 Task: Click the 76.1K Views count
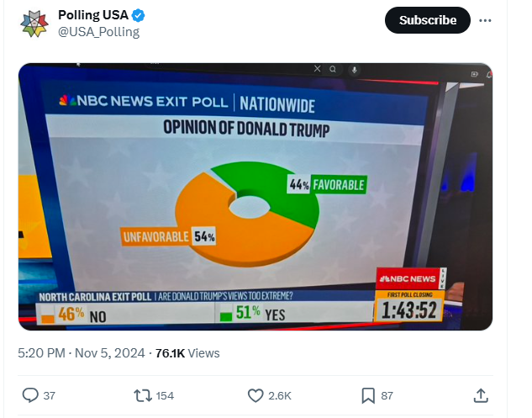coord(187,353)
